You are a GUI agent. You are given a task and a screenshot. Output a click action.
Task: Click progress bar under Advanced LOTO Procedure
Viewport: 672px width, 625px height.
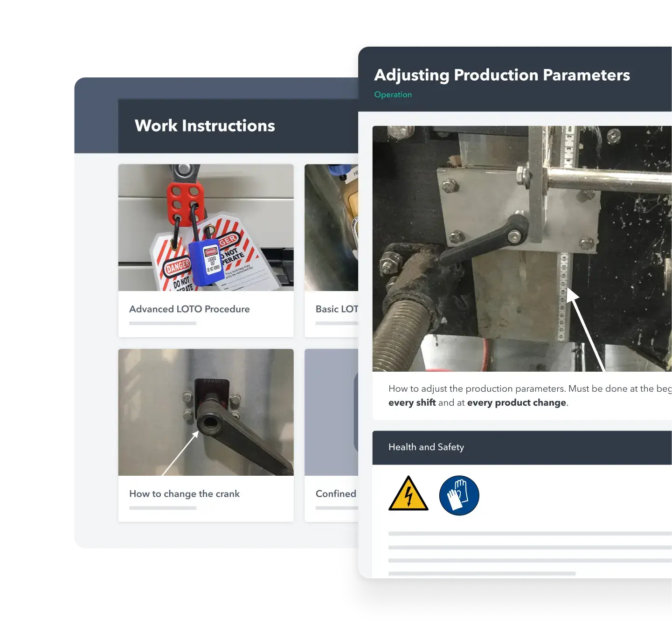(162, 323)
